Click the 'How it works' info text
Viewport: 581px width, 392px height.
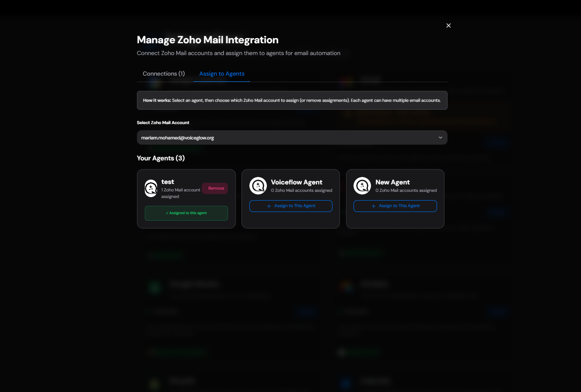click(x=292, y=101)
